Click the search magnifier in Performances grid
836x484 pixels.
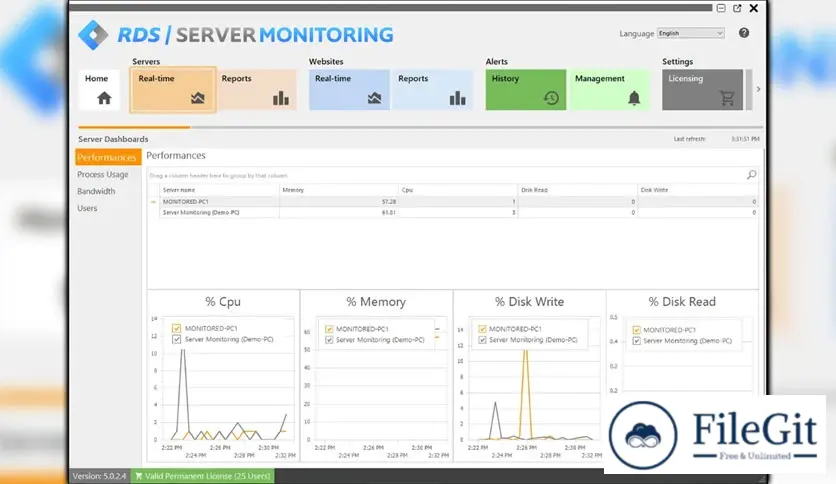[751, 175]
